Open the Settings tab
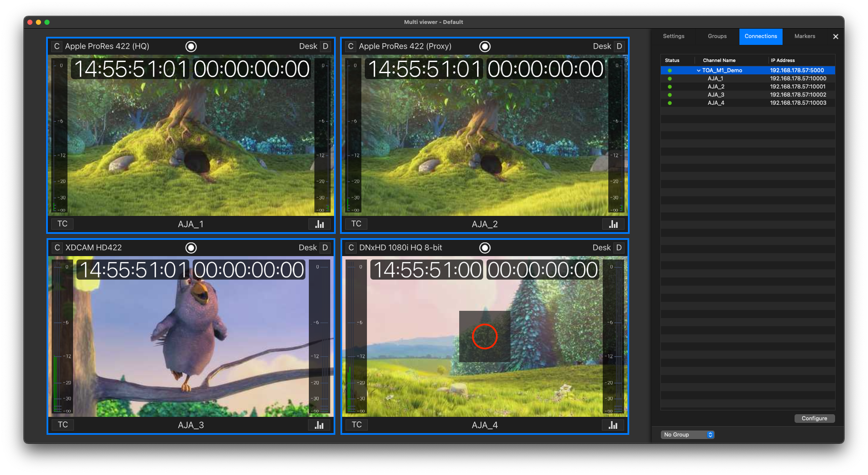The height and width of the screenshot is (475, 868). [x=674, y=36]
